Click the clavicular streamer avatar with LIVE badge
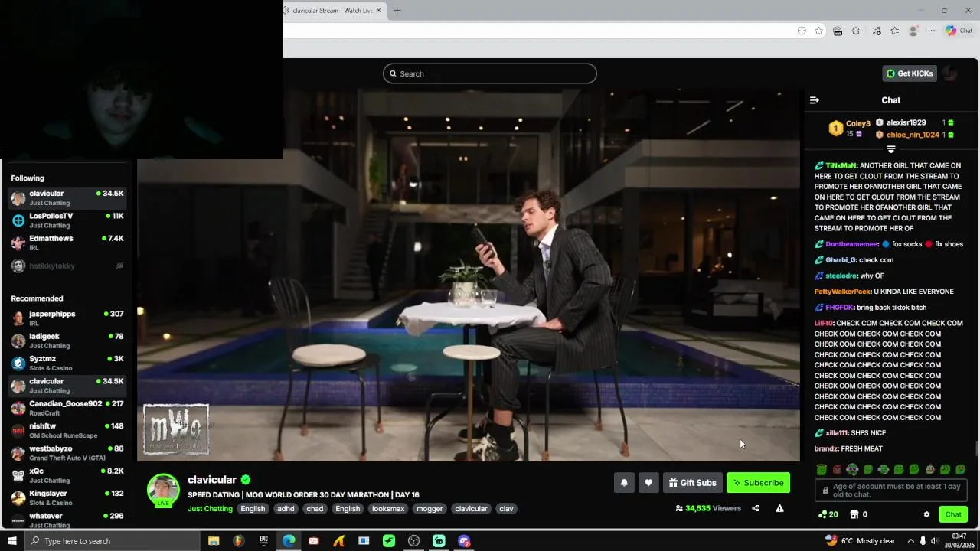 (x=163, y=491)
